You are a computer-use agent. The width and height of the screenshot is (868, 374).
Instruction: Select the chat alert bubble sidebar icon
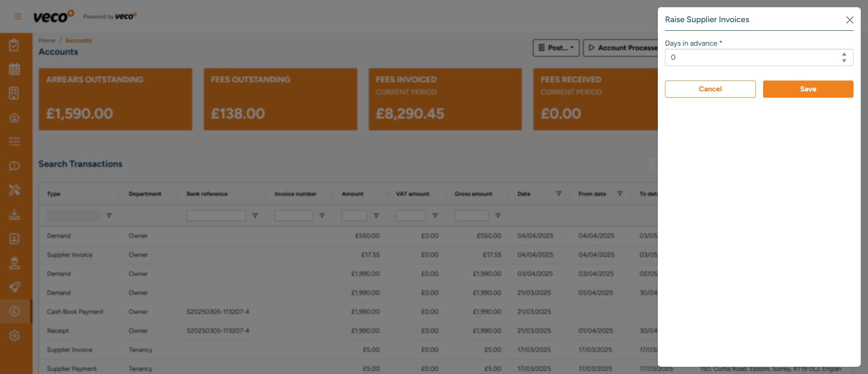click(14, 166)
